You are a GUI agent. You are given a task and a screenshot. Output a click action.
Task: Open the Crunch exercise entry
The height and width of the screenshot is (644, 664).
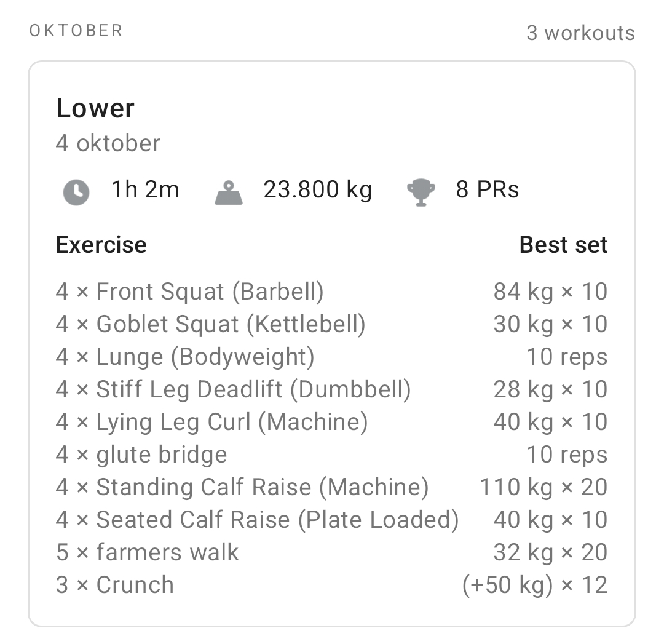115,585
